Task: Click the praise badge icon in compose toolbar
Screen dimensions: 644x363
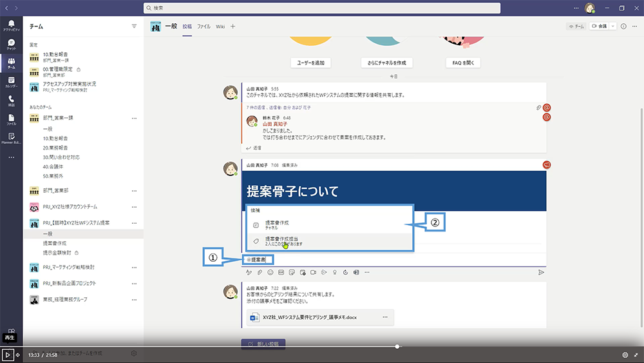Action: (x=335, y=272)
